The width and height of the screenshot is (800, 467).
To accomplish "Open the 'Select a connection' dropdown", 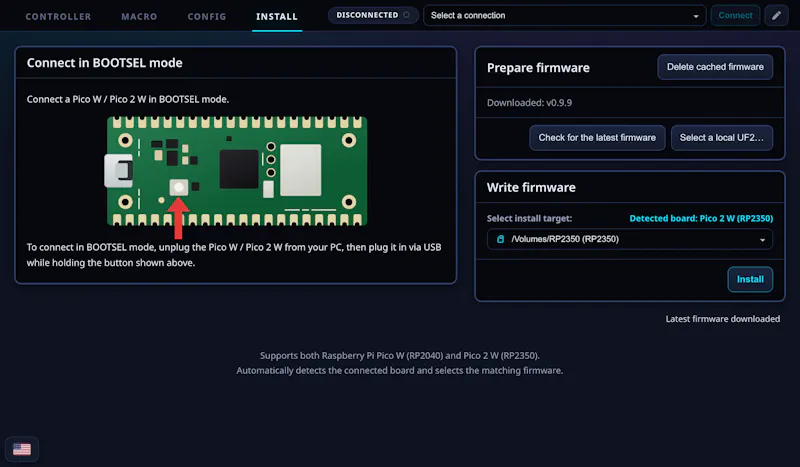I will click(x=564, y=15).
